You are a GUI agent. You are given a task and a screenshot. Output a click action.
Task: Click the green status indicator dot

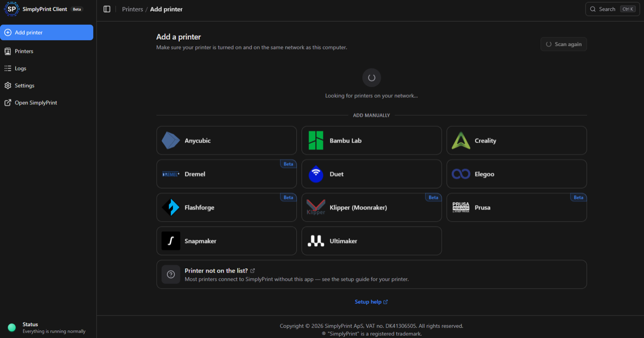pyautogui.click(x=12, y=327)
